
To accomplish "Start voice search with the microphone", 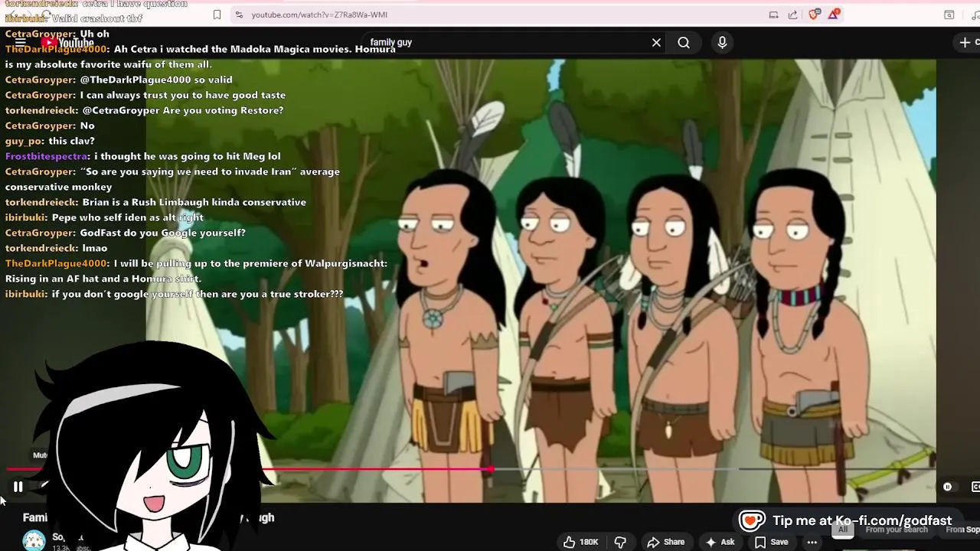I will coord(722,43).
